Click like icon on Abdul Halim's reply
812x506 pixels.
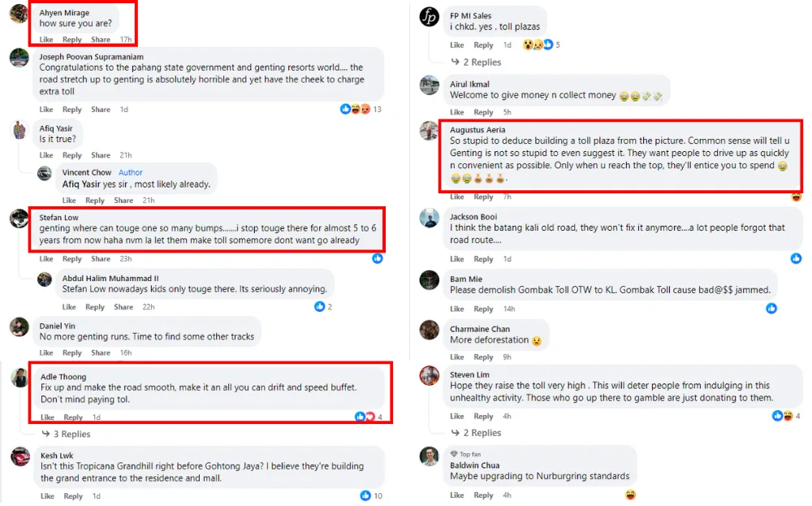320,306
